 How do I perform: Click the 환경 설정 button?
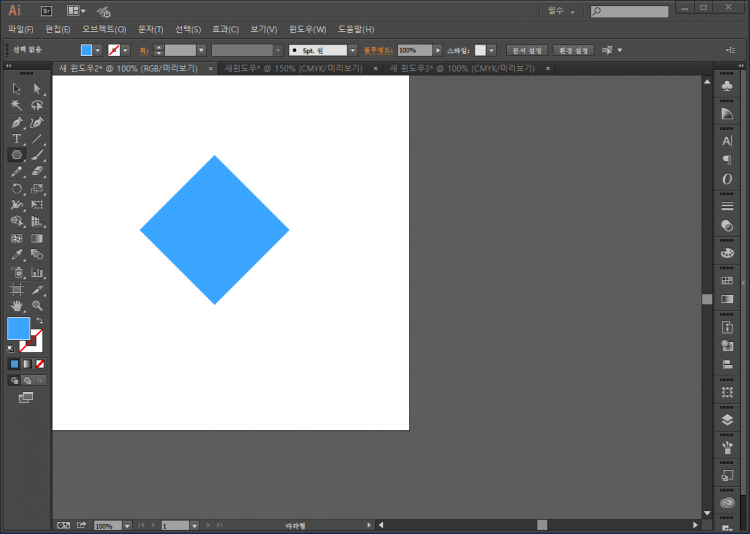pos(573,50)
